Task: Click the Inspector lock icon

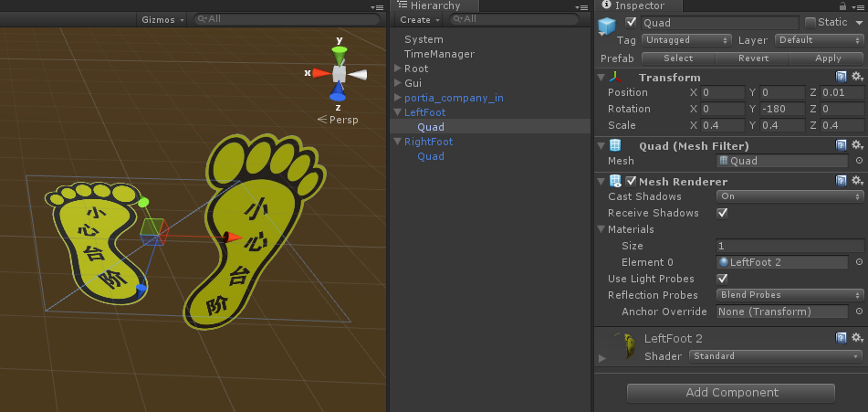Action: tap(842, 6)
